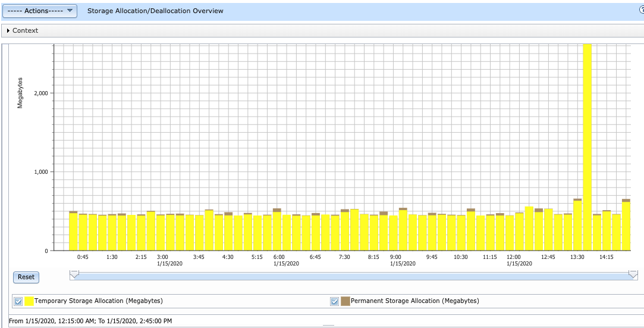The image size is (644, 328).
Task: Click the Megabytes axis label
Action: click(x=20, y=92)
